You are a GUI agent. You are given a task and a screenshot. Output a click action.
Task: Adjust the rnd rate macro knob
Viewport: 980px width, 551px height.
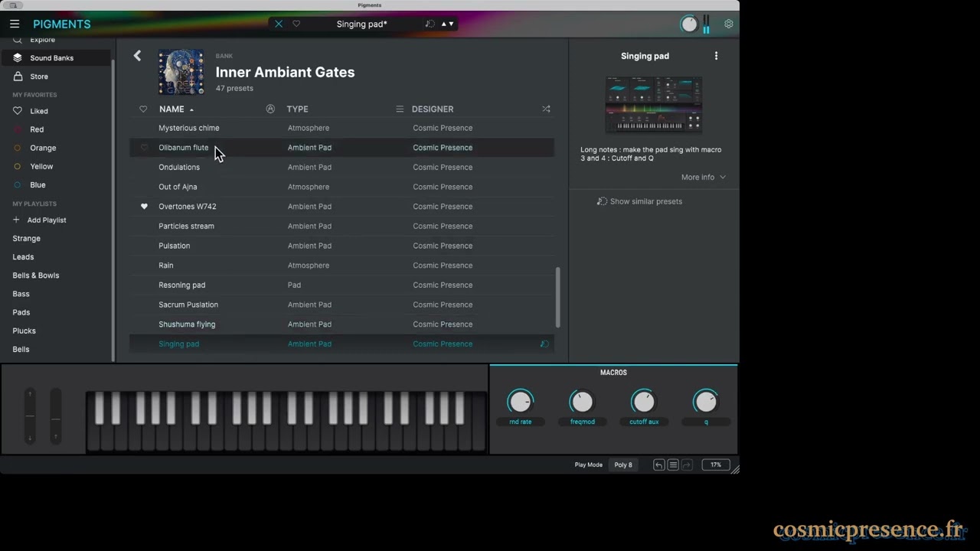(520, 401)
